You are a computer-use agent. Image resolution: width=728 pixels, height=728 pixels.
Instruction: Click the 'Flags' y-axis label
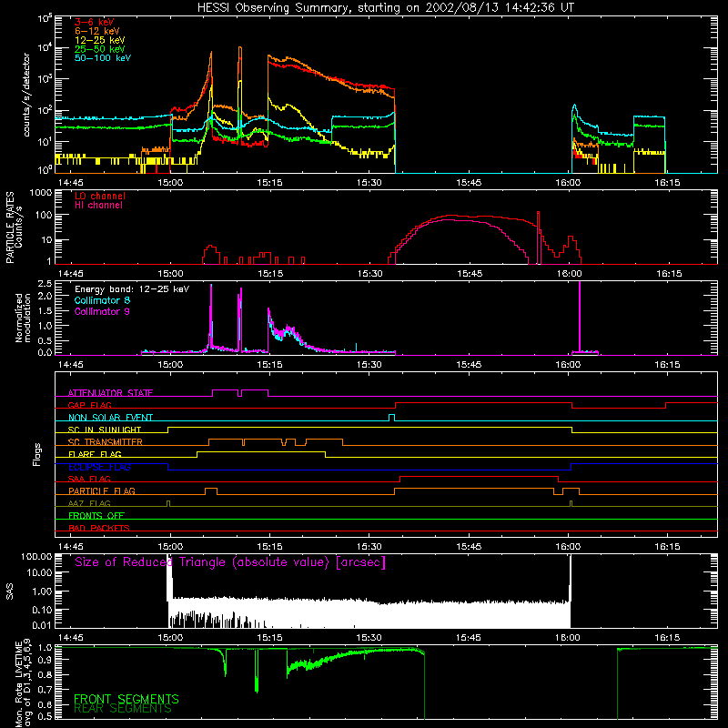[x=36, y=454]
